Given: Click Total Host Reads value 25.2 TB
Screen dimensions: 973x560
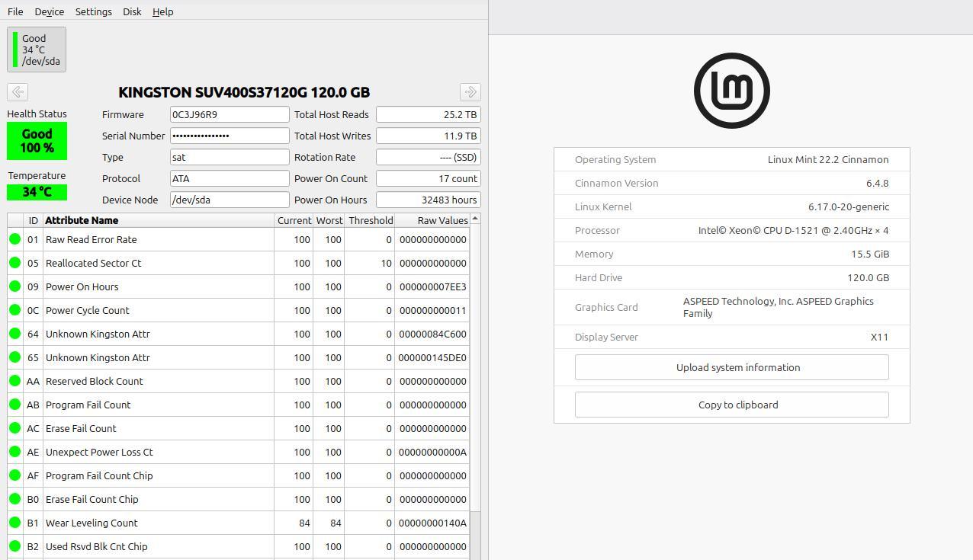Looking at the screenshot, I should (x=429, y=114).
